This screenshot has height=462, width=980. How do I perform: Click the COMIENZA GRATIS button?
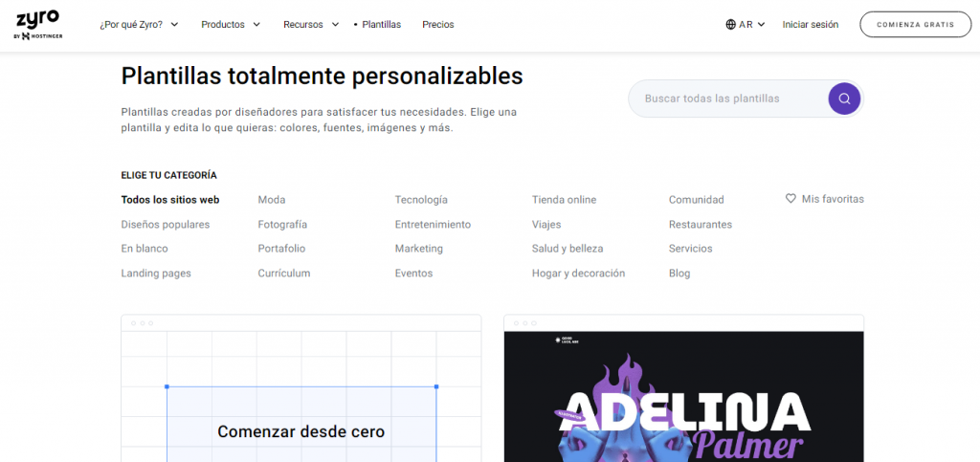click(916, 24)
